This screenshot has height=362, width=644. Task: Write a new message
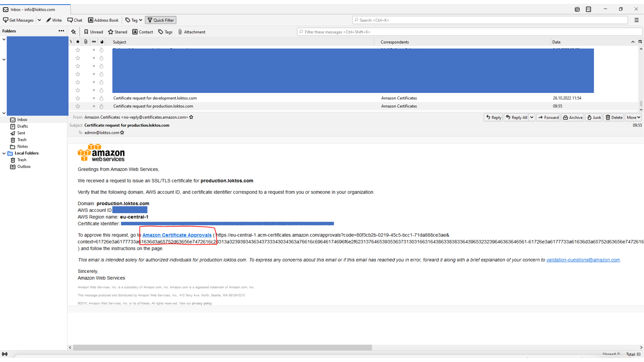pos(54,20)
